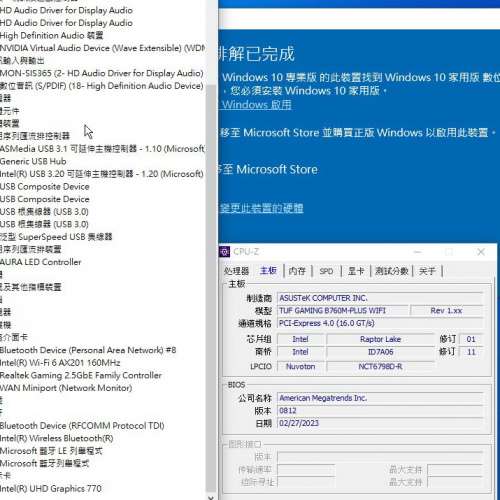This screenshot has width=500, height=500.
Task: Click the BIOS version 0812 value
Action: pyautogui.click(x=380, y=411)
